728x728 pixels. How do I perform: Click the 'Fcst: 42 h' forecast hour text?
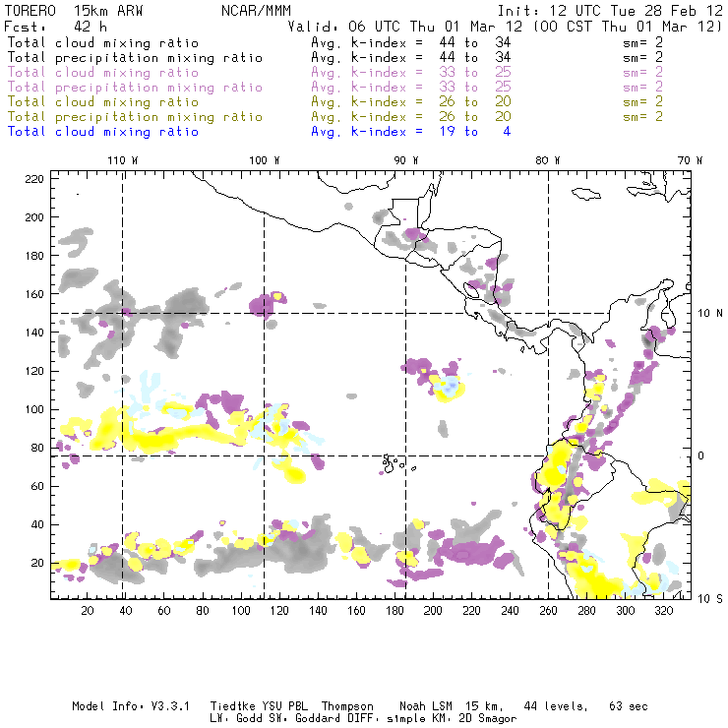[55, 27]
